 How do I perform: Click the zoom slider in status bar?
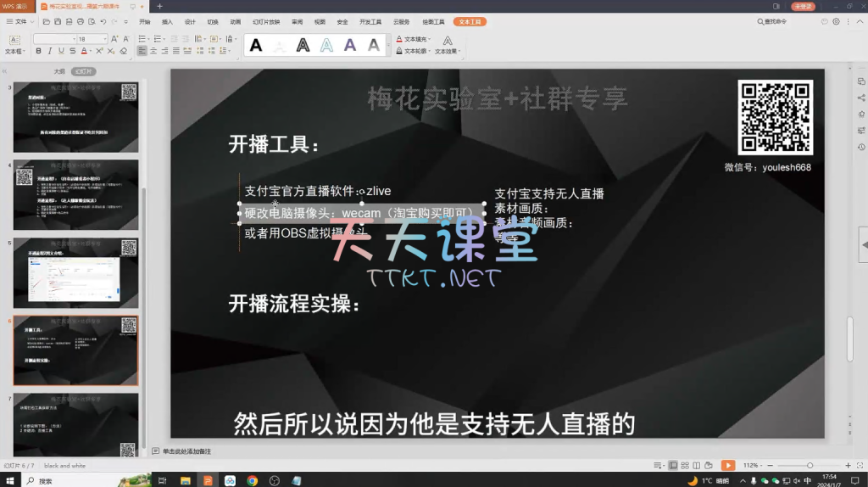(810, 465)
